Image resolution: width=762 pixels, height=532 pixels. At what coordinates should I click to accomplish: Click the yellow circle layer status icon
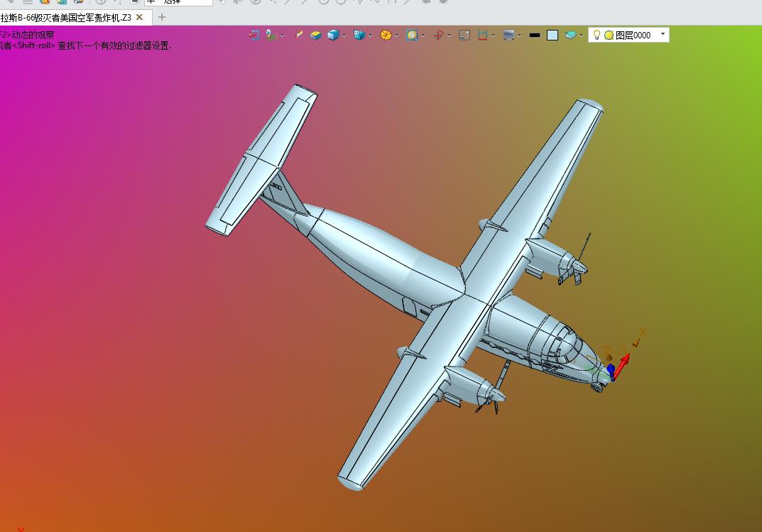609,35
